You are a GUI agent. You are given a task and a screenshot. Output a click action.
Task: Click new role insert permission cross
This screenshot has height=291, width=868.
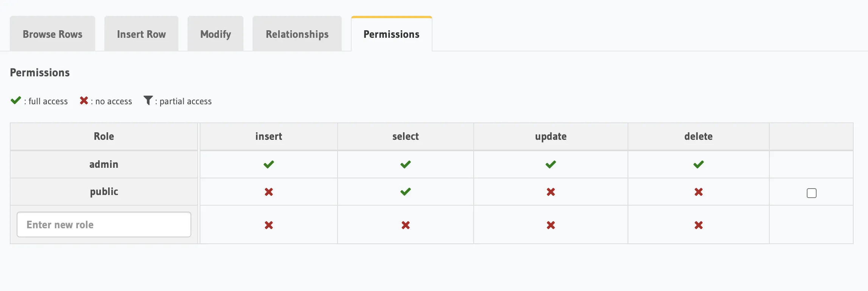268,225
